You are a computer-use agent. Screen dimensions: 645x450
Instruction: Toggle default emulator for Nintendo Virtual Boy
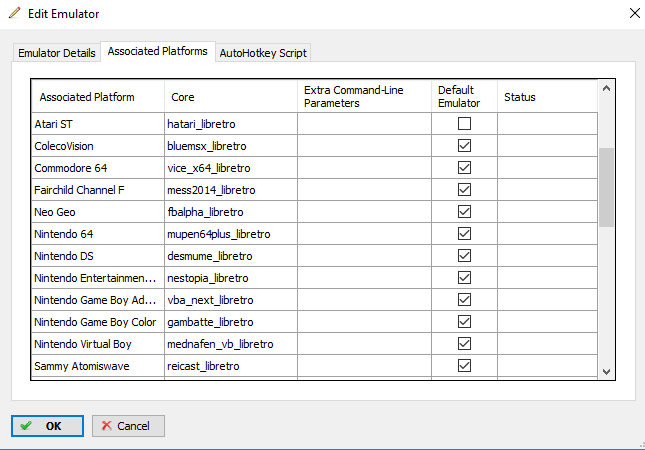coord(464,343)
